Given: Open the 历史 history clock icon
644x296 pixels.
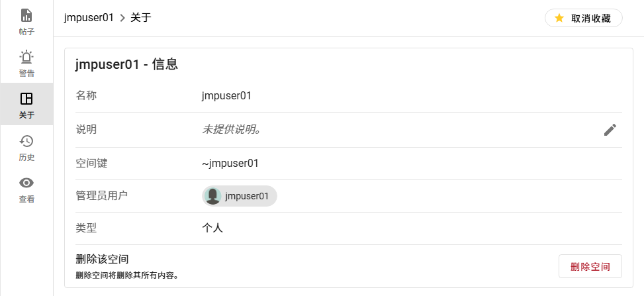Looking at the screenshot, I should click(26, 141).
